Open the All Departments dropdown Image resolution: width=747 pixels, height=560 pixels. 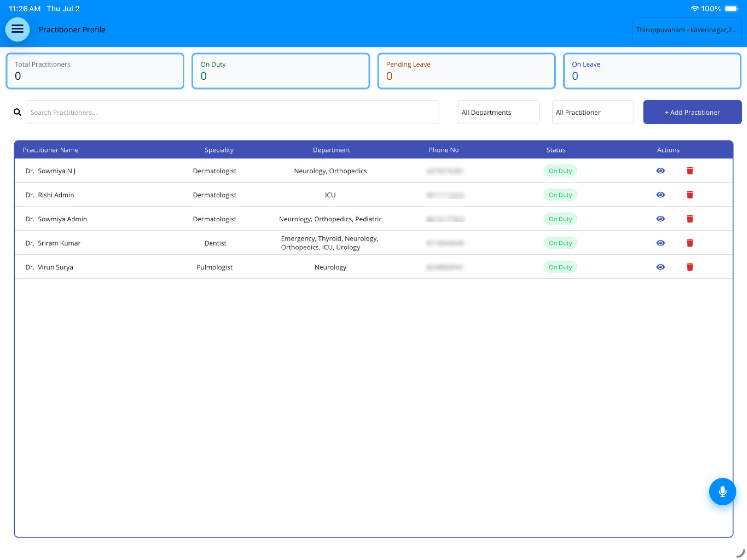[x=498, y=112]
